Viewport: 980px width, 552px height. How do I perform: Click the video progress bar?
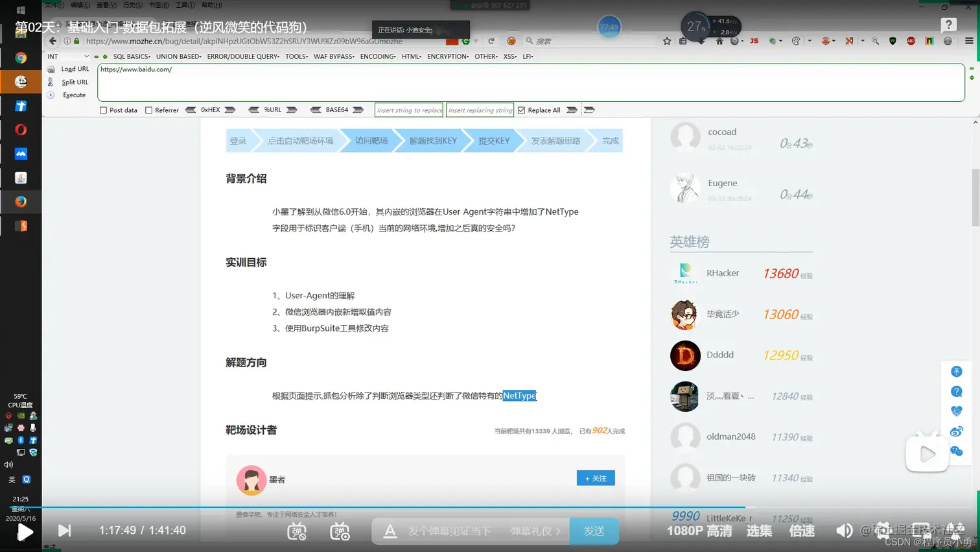click(490, 507)
